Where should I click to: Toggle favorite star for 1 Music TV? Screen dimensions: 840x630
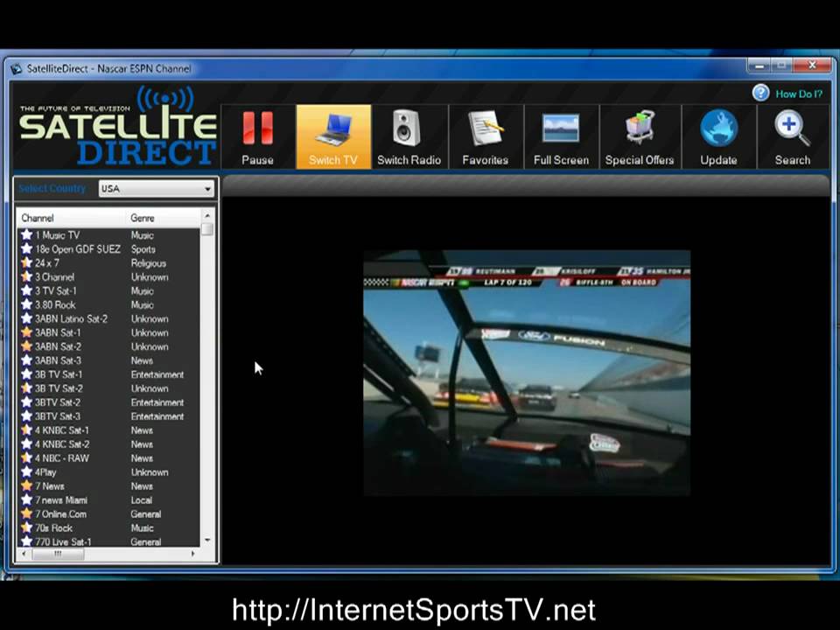26,234
